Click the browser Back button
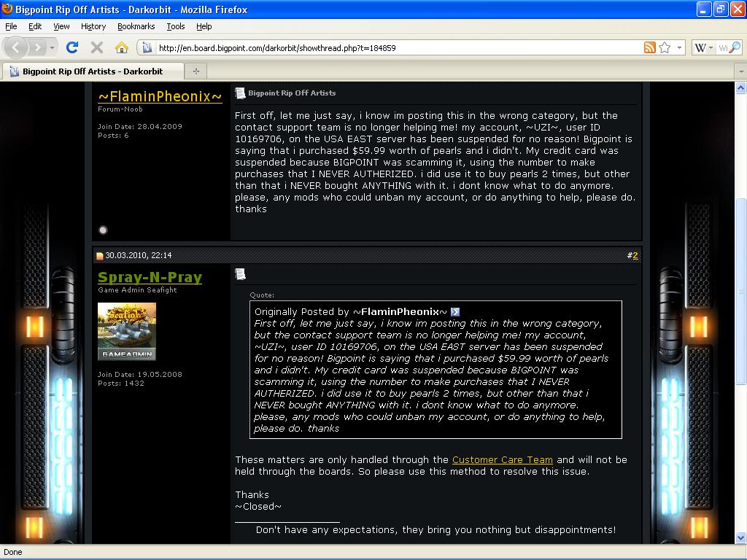The image size is (747, 560). (16, 47)
